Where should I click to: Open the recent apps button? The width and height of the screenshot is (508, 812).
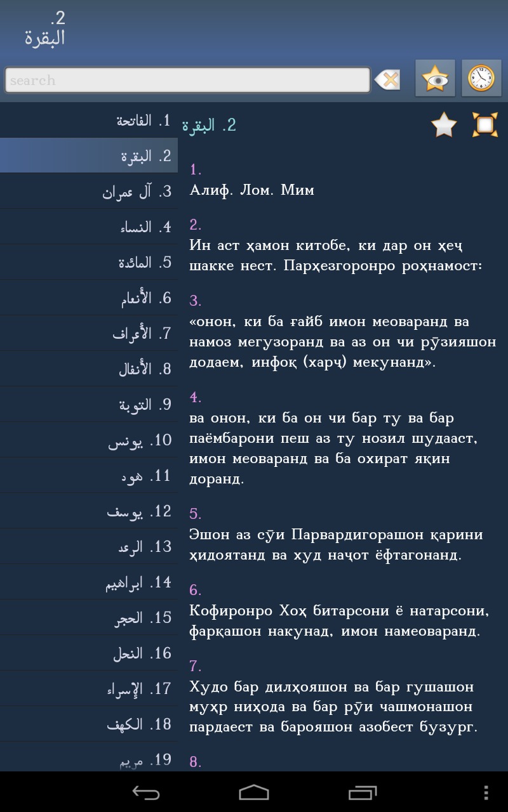click(x=363, y=792)
